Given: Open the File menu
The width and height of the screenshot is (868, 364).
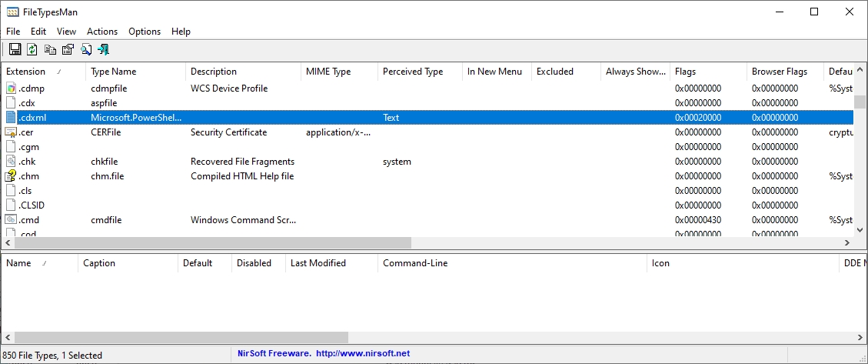Looking at the screenshot, I should (13, 32).
